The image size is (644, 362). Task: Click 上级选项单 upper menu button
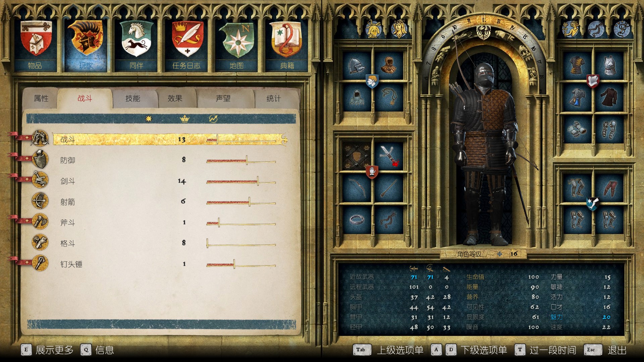click(388, 350)
